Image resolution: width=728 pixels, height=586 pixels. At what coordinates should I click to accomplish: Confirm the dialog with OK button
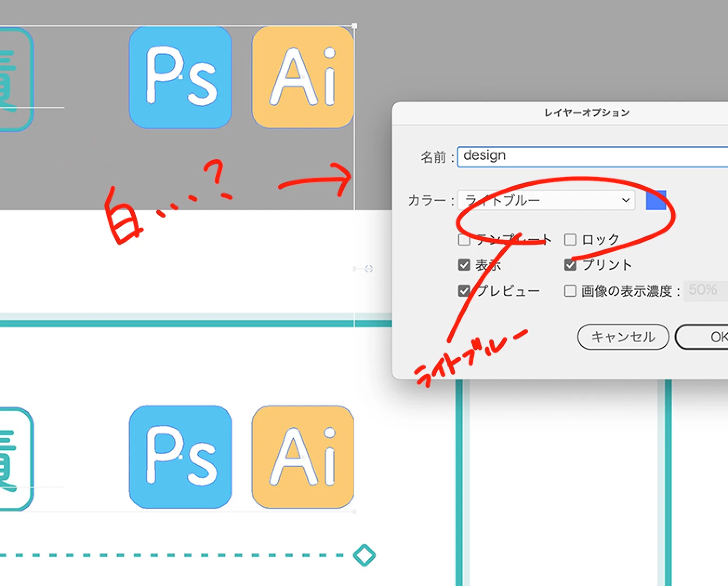tap(702, 337)
